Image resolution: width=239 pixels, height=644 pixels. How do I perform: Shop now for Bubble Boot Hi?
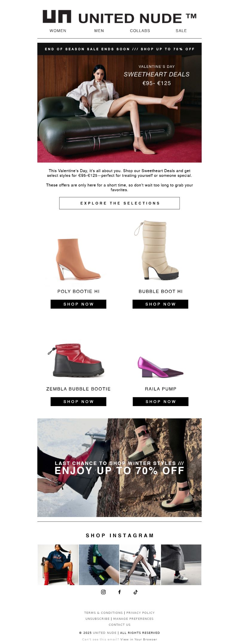(x=160, y=304)
